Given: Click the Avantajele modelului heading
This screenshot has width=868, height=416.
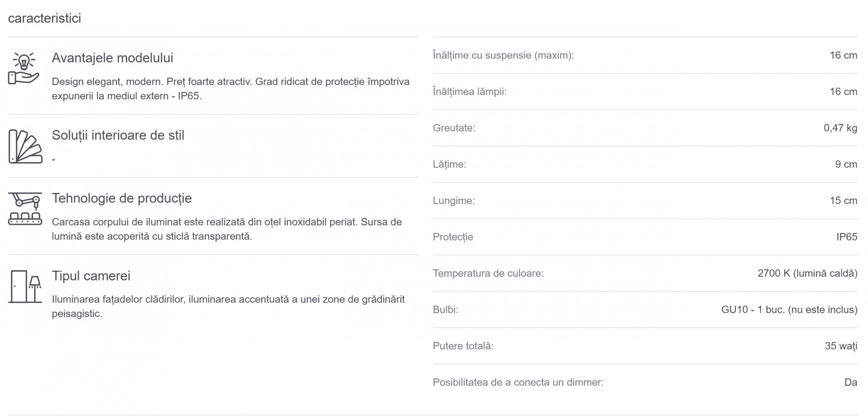Looking at the screenshot, I should (113, 58).
